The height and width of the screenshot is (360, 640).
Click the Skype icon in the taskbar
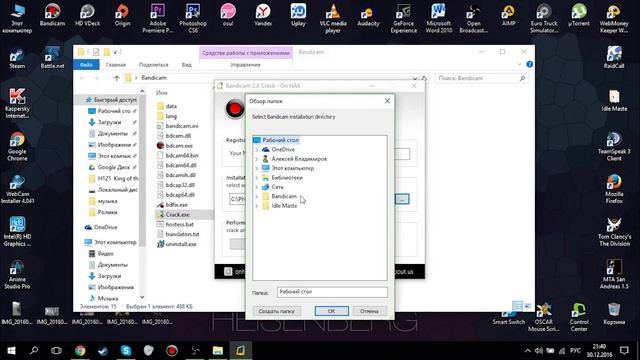coord(126,350)
